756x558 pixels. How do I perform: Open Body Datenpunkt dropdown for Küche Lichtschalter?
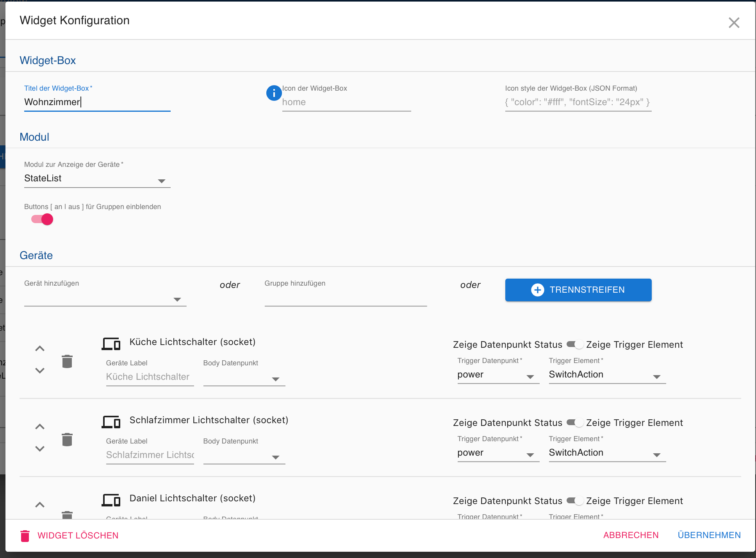[244, 377]
